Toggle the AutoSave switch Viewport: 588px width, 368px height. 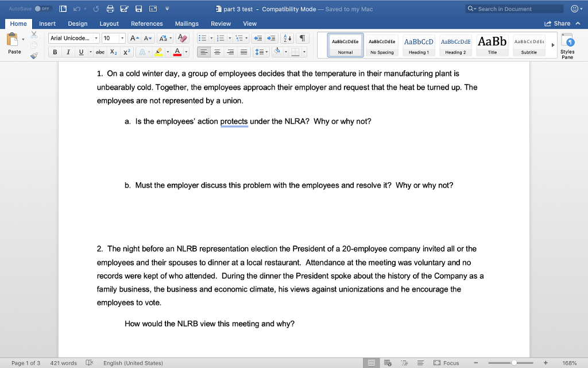pos(42,9)
